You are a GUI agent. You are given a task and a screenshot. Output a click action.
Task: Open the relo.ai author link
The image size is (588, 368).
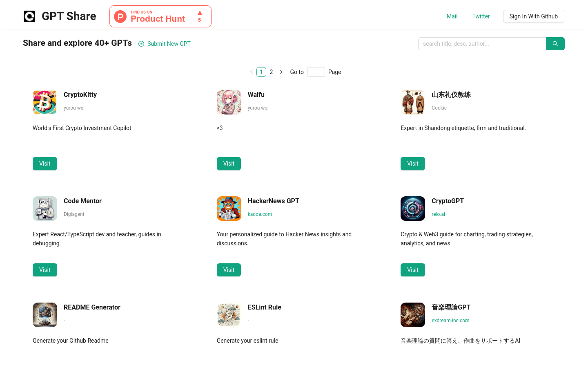(438, 214)
